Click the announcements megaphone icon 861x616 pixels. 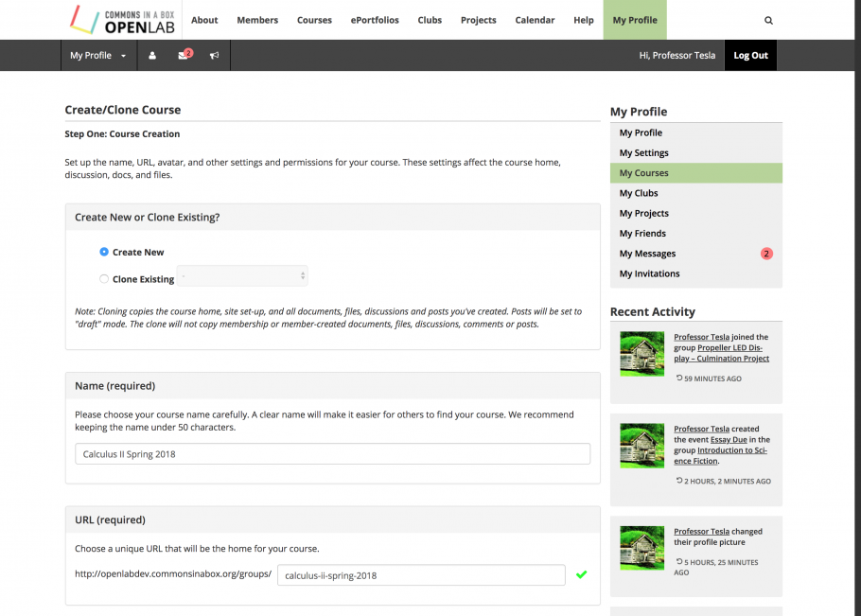pos(214,56)
